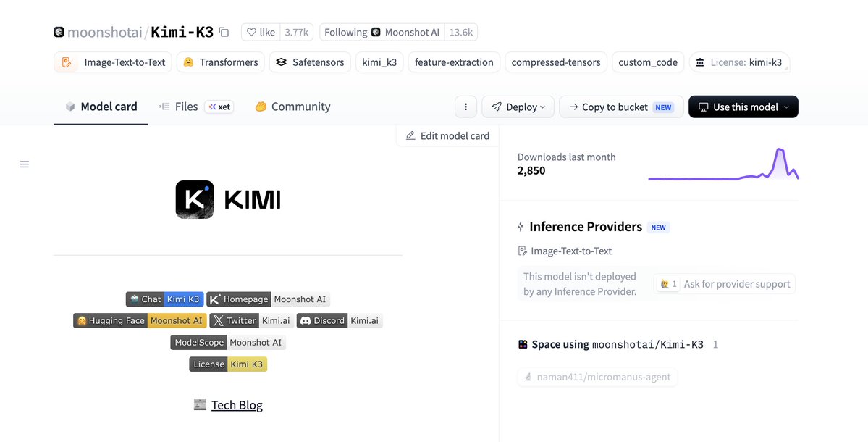Open the Tech Blog link
This screenshot has height=442, width=868.
[x=237, y=405]
